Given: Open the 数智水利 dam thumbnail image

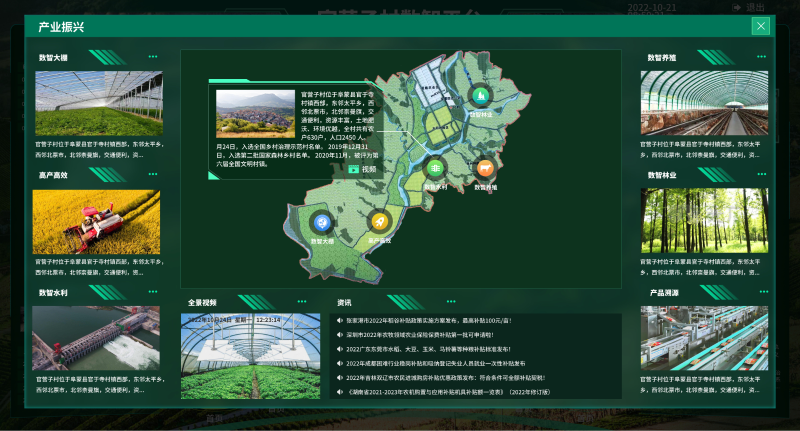Looking at the screenshot, I should 96,338.
